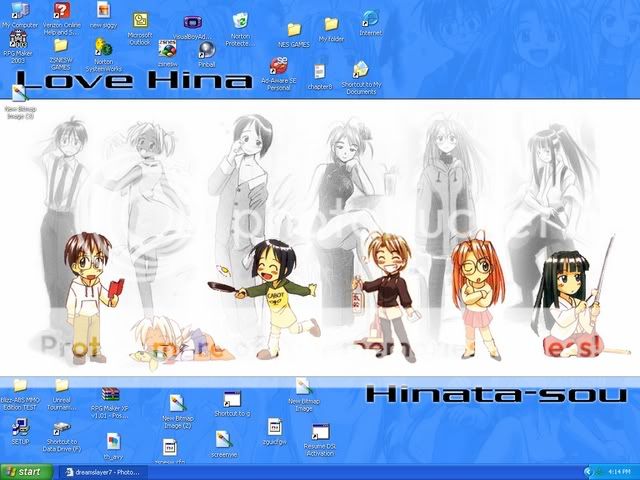Start the Pinball game icon

point(207,50)
